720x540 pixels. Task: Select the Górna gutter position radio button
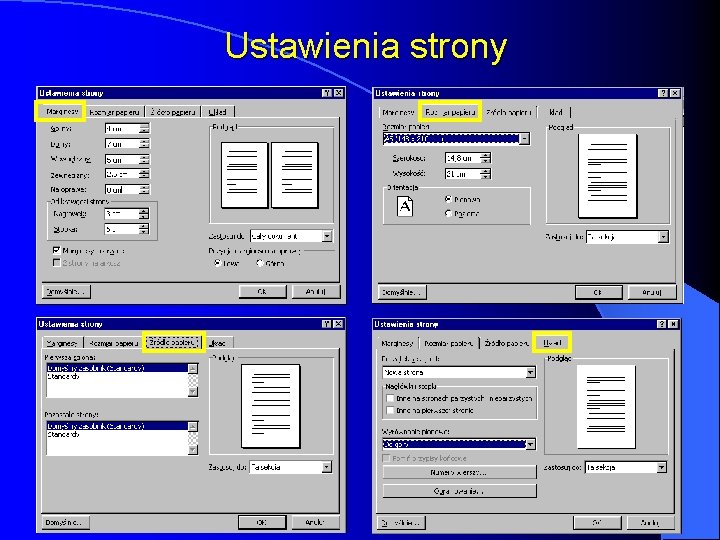point(260,263)
